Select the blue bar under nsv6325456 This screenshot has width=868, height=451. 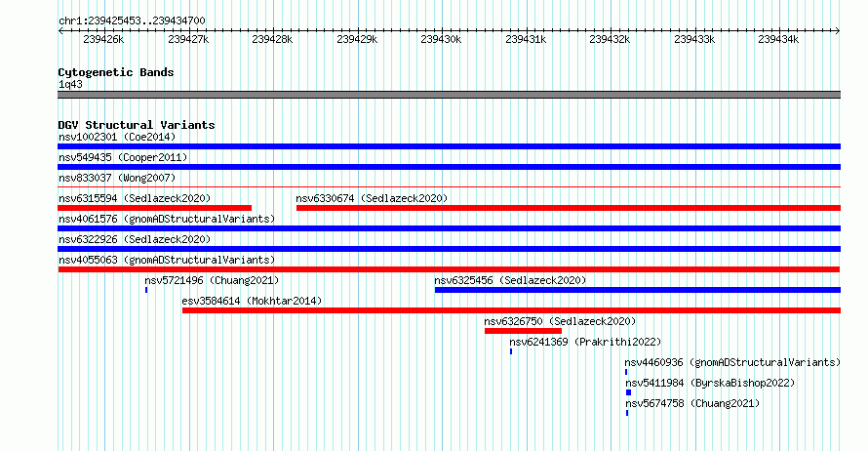click(638, 290)
